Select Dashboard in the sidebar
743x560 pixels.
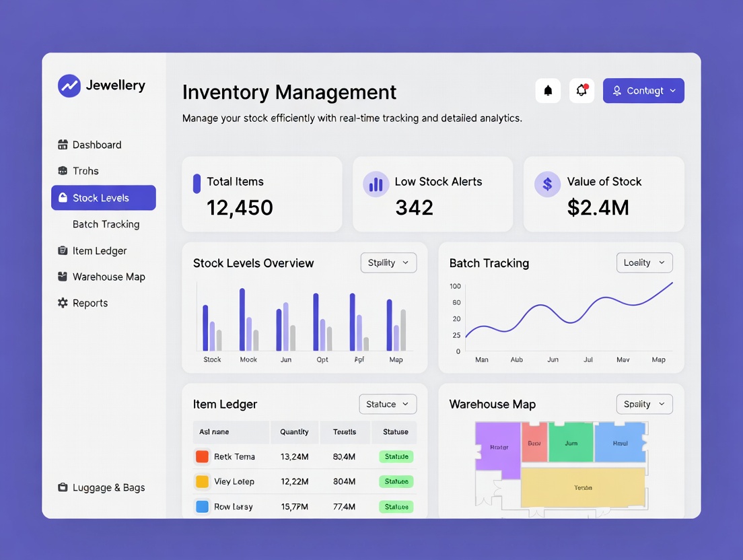tap(97, 145)
